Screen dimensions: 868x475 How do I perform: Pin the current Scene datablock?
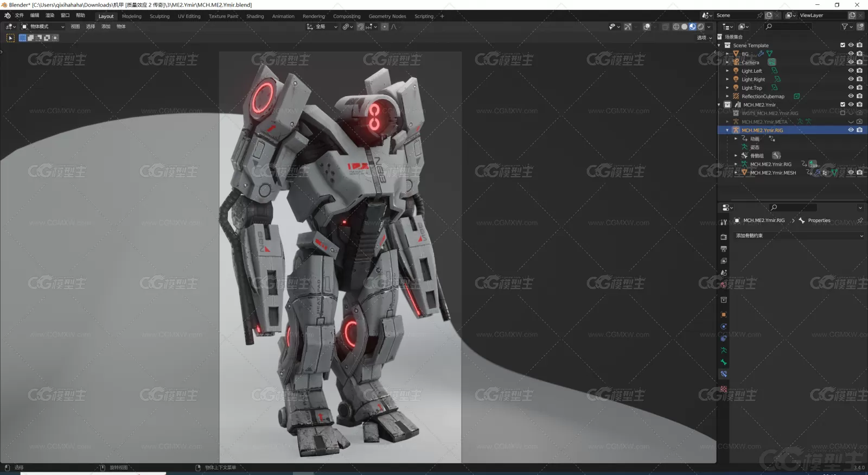coord(760,15)
